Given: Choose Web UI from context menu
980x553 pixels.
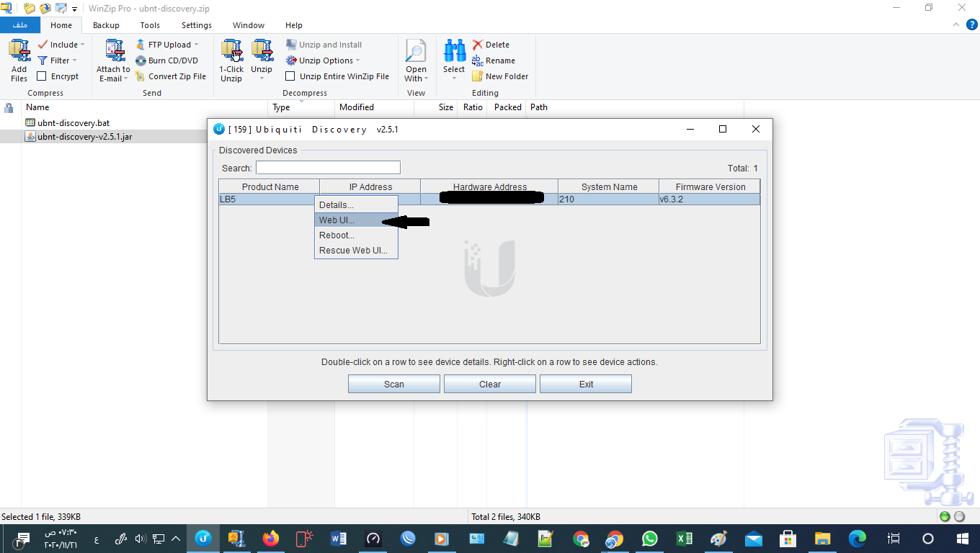Looking at the screenshot, I should [356, 220].
